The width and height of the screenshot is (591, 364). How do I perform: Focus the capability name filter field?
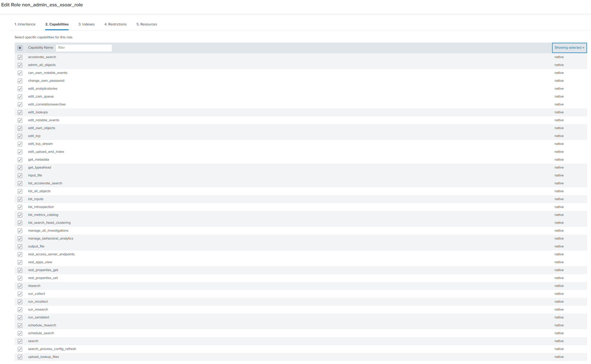pos(84,48)
